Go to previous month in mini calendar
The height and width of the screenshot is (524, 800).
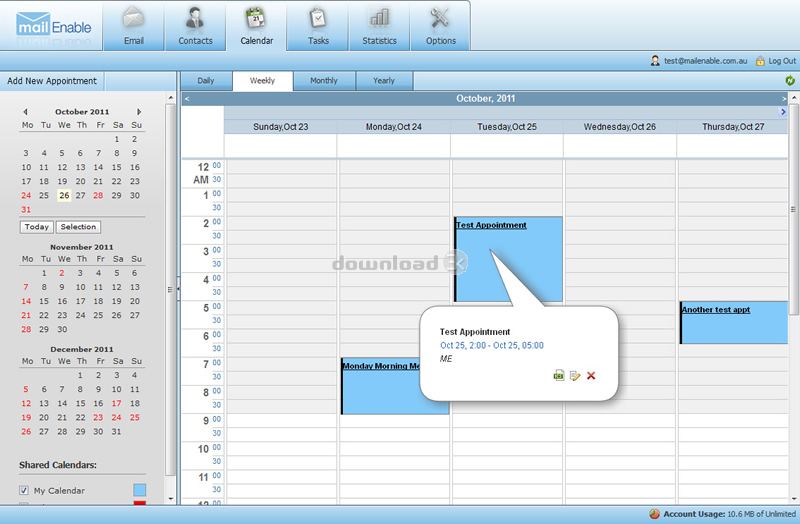click(25, 112)
